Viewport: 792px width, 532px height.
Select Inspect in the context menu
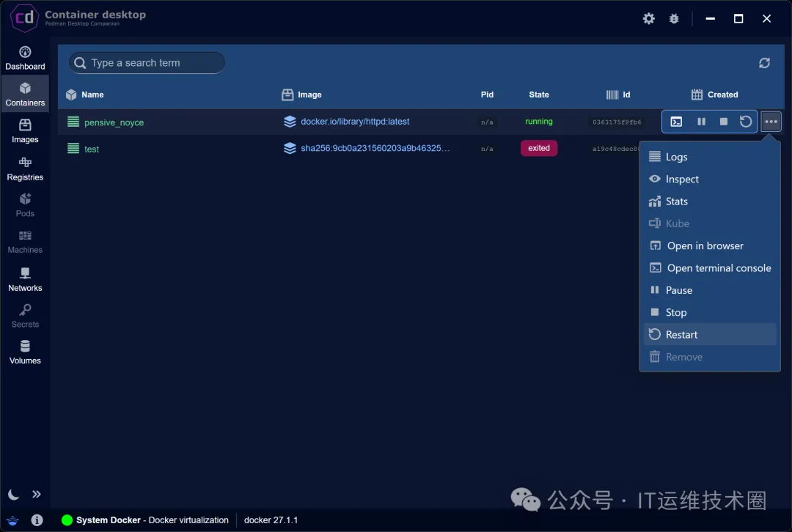pyautogui.click(x=682, y=180)
